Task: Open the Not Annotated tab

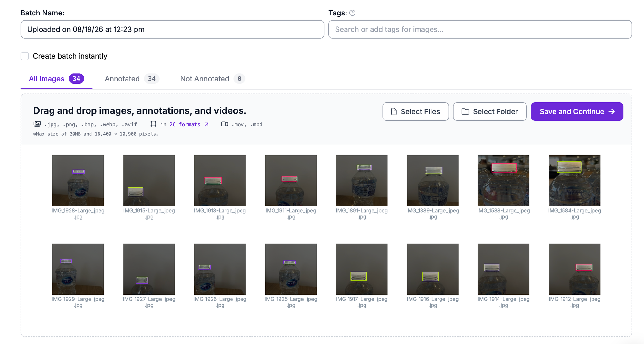Action: 213,79
